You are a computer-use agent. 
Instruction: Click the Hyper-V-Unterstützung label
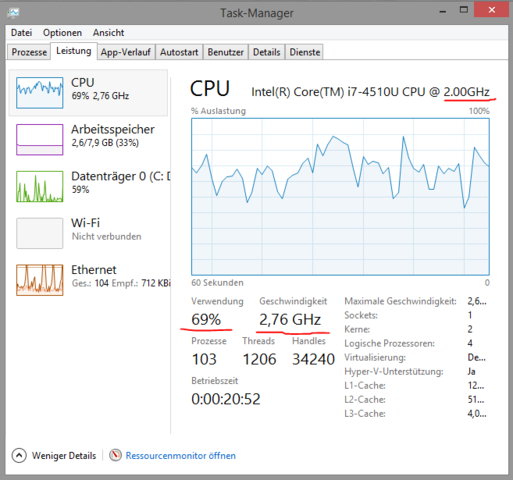tap(394, 371)
